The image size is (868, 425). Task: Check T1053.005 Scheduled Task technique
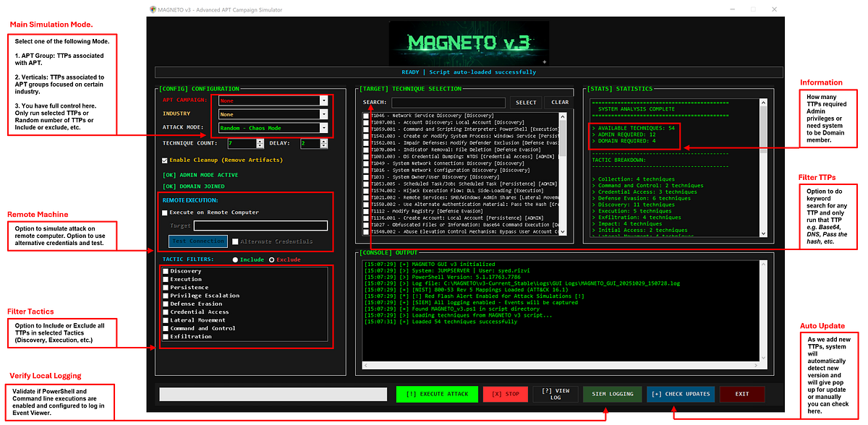pos(367,184)
